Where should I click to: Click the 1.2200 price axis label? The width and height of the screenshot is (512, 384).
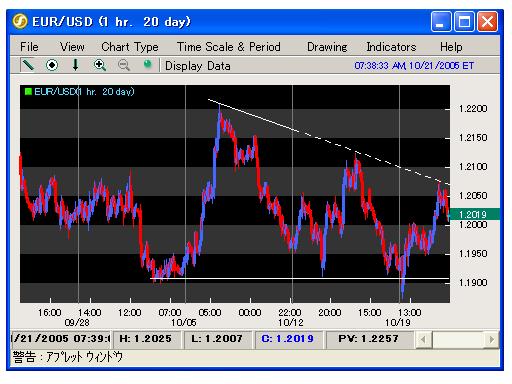tap(473, 109)
